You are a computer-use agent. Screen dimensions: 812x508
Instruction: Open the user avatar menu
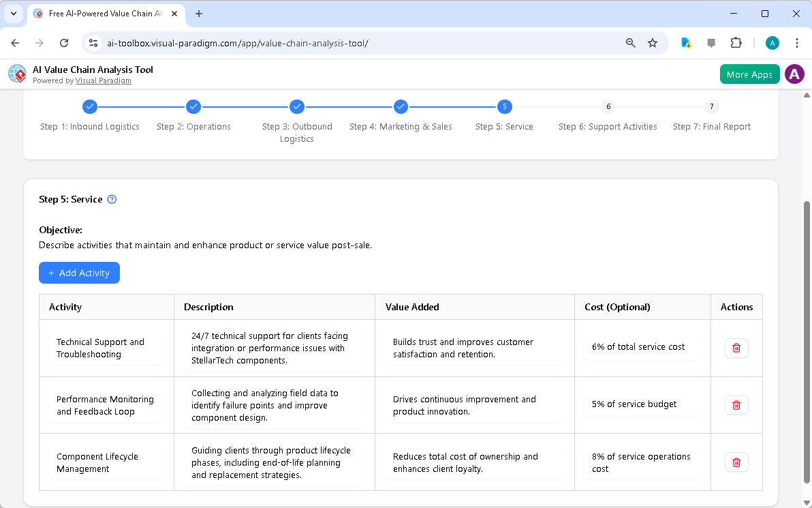point(794,74)
